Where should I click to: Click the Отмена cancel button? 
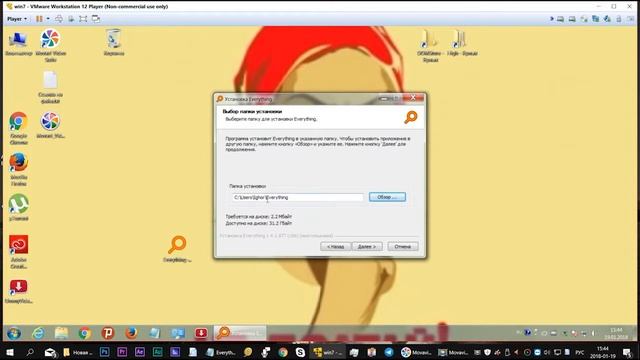click(x=402, y=247)
